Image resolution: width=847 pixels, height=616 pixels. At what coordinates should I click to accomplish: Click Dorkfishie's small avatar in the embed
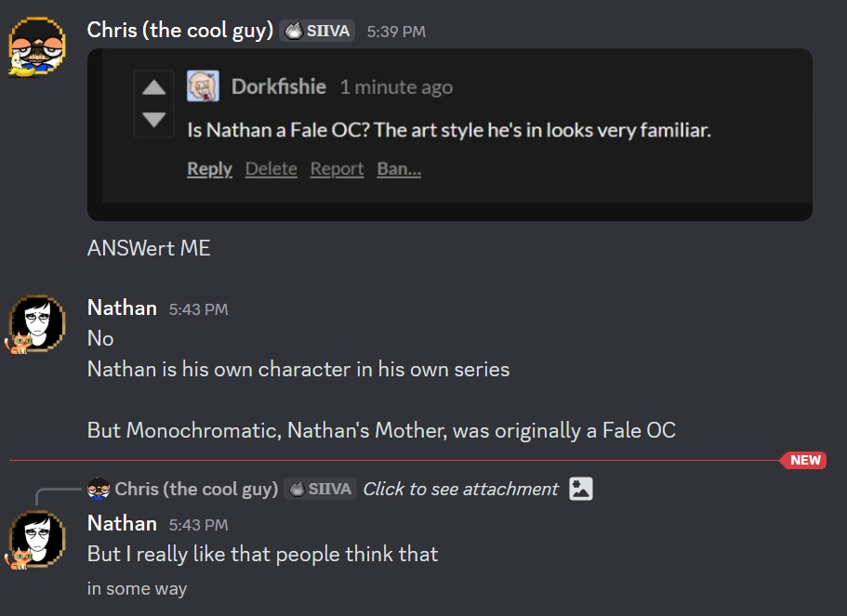(x=203, y=86)
